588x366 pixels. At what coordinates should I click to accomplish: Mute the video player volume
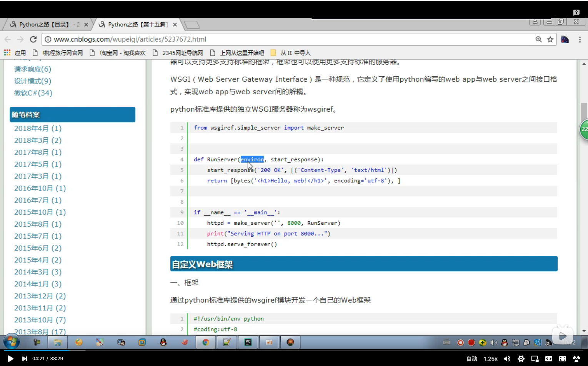click(507, 359)
